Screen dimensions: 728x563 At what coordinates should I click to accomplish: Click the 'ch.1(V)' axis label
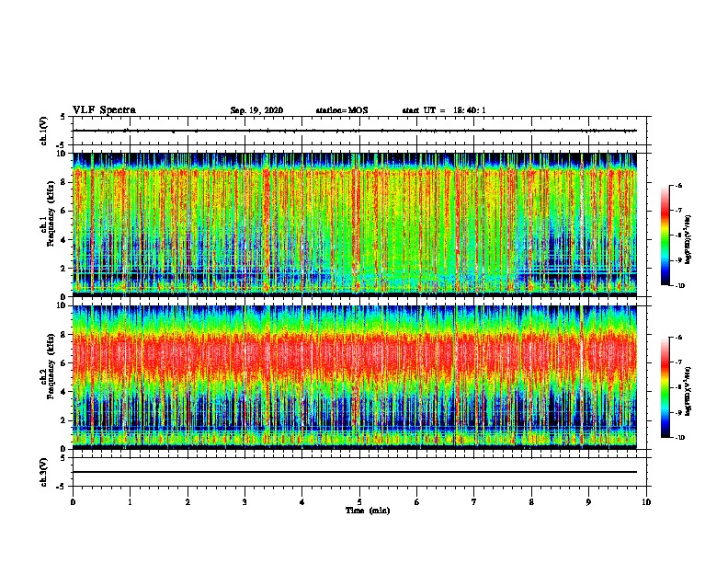(44, 131)
